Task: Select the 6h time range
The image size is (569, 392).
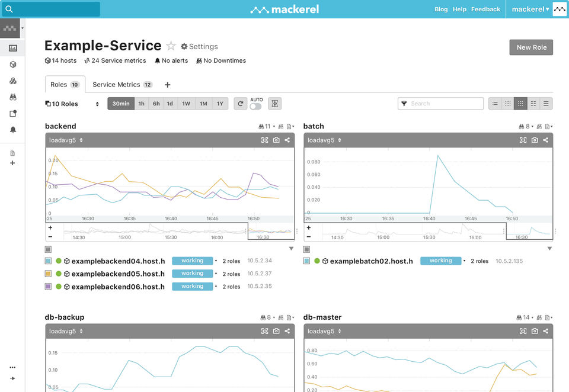Action: tap(156, 104)
